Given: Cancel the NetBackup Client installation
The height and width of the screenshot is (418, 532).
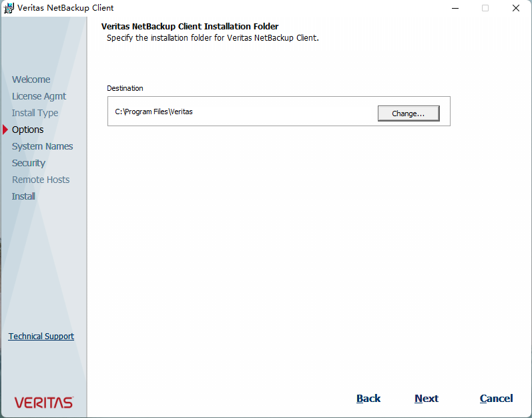Looking at the screenshot, I should (x=497, y=399).
